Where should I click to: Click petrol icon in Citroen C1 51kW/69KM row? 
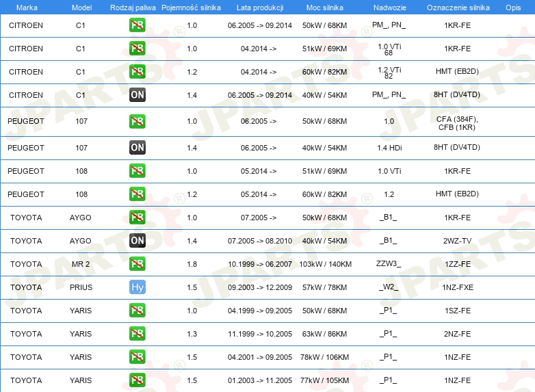coord(137,49)
